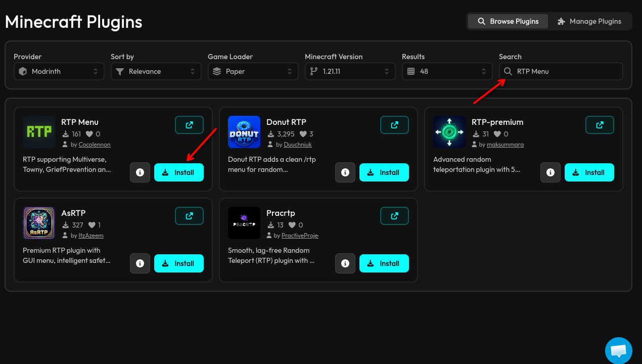The width and height of the screenshot is (642, 364).
Task: Open Donut RTP external link icon
Action: [394, 125]
